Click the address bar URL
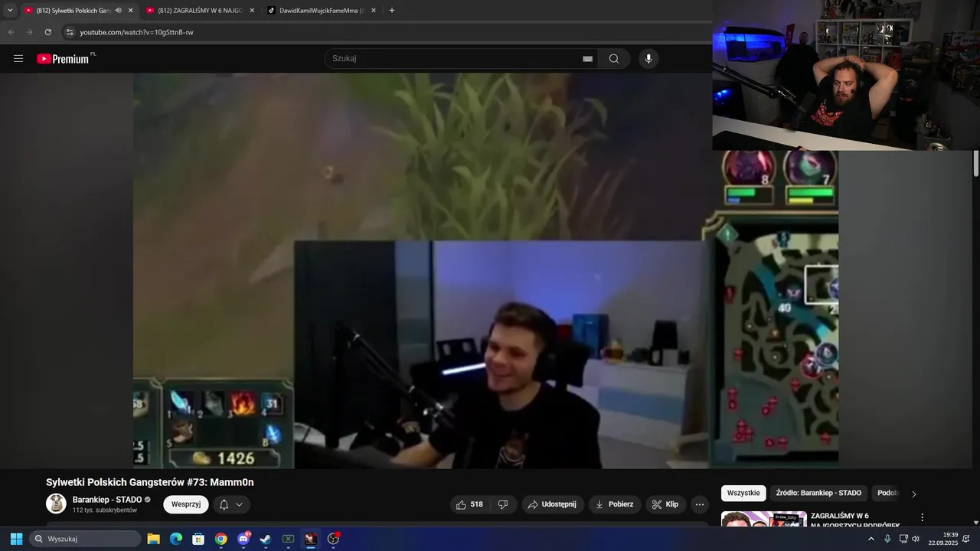Screen dimensions: 980x551 (136, 32)
